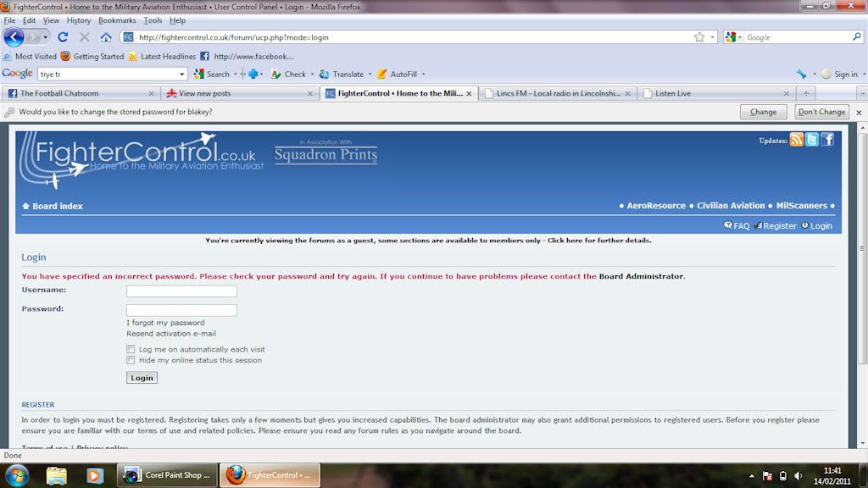Open the Facebook updates icon
Screen dimensions: 868x488
coord(827,140)
